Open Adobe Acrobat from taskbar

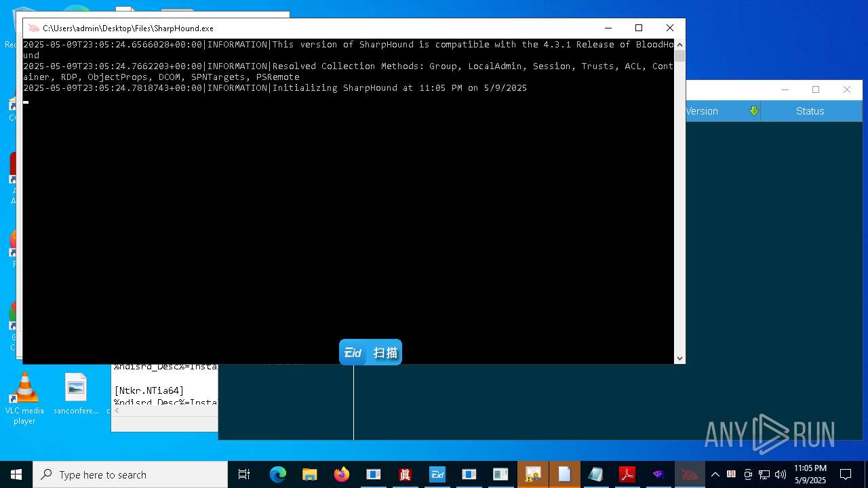(x=627, y=474)
